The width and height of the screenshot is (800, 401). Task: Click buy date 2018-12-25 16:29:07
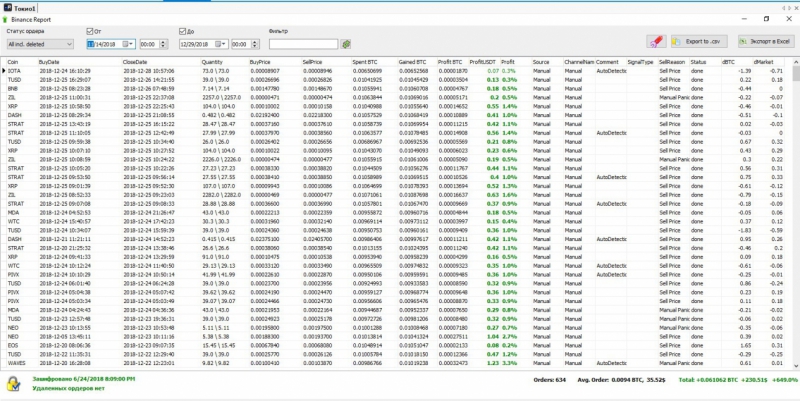tap(65, 80)
